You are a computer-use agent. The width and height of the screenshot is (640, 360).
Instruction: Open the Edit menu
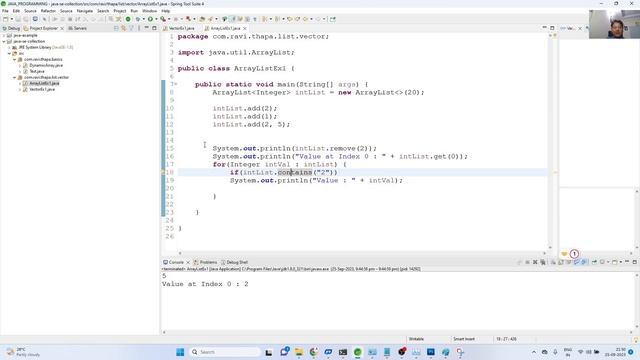tap(16, 11)
